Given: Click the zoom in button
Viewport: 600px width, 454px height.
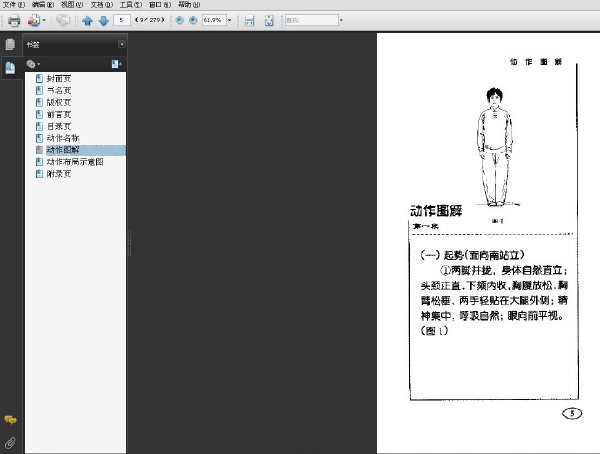Looking at the screenshot, I should coord(193,20).
